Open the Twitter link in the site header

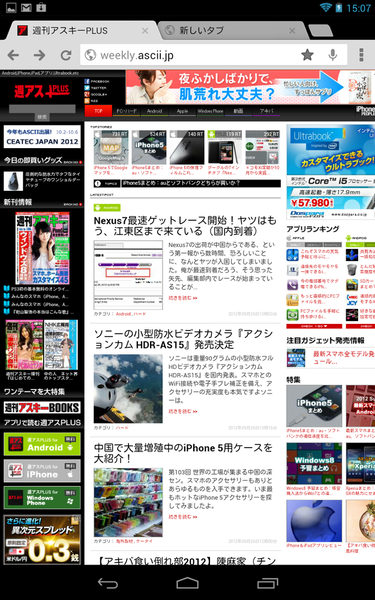96,88
